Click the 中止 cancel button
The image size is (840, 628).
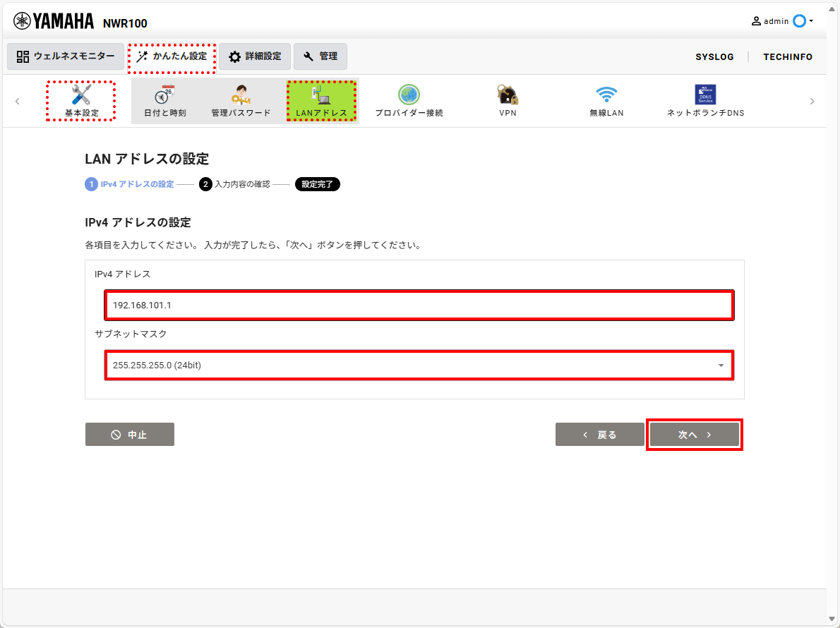point(130,434)
